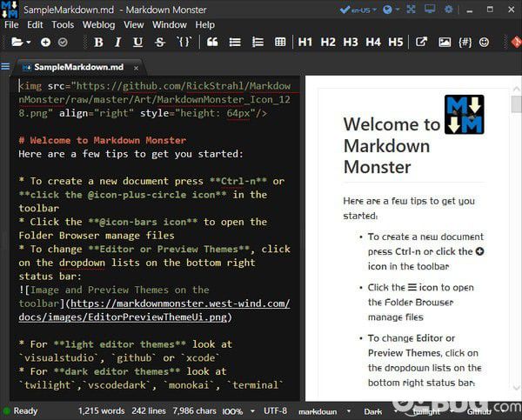This screenshot has height=420, width=522.
Task: Apply H5 heading
Action: (x=396, y=43)
